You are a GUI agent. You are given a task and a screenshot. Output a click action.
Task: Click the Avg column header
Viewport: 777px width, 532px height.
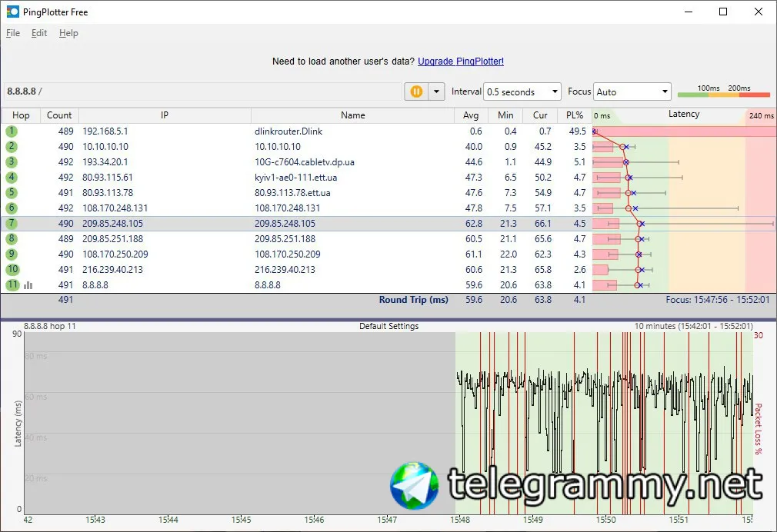point(471,115)
